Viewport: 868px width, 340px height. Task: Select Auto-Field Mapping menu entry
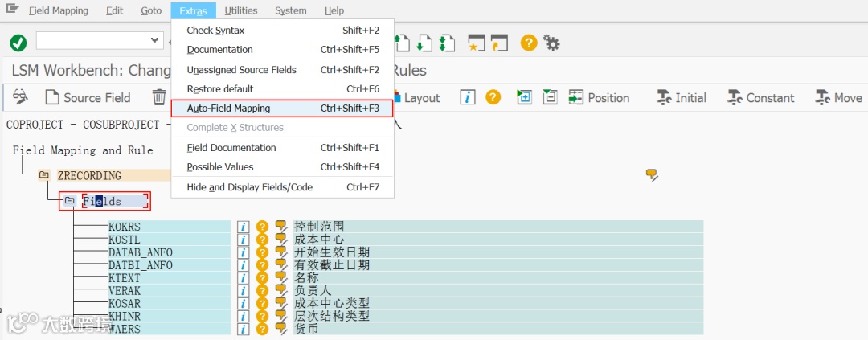pyautogui.click(x=282, y=109)
